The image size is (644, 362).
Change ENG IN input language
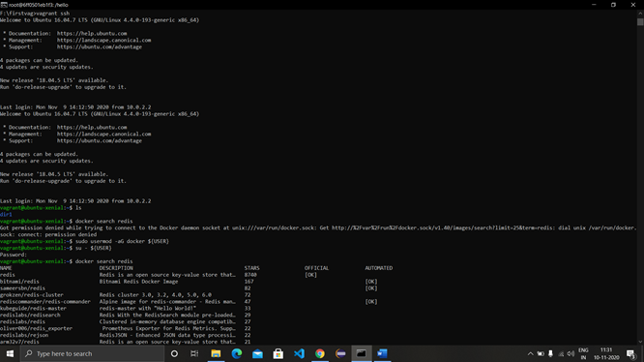583,353
